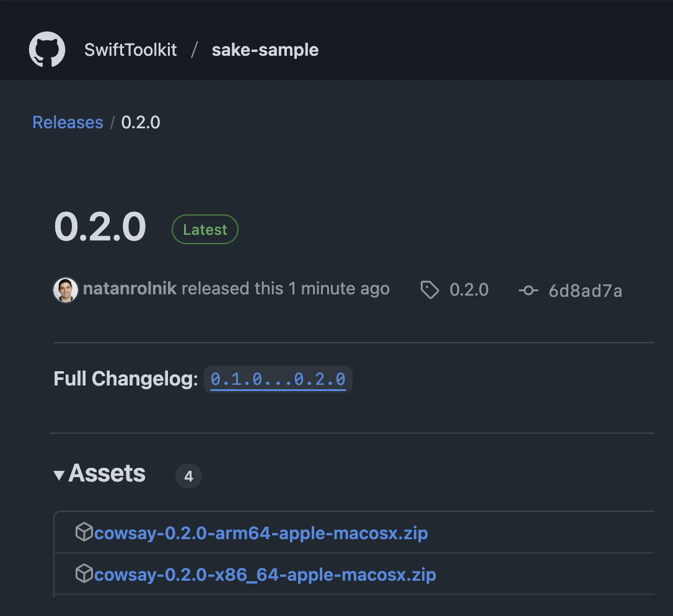Click the natanrolnik username

pos(131,288)
